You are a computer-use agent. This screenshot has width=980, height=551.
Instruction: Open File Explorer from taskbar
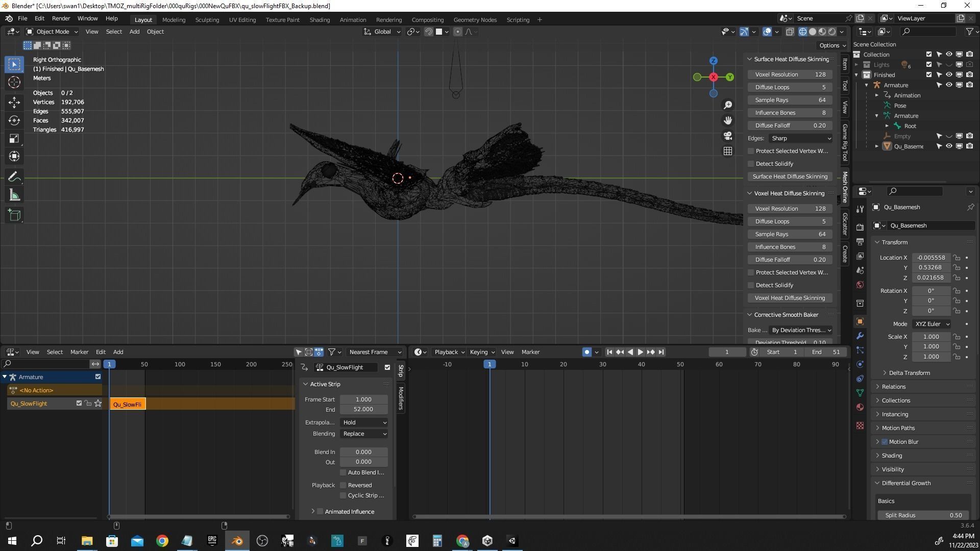pyautogui.click(x=87, y=541)
